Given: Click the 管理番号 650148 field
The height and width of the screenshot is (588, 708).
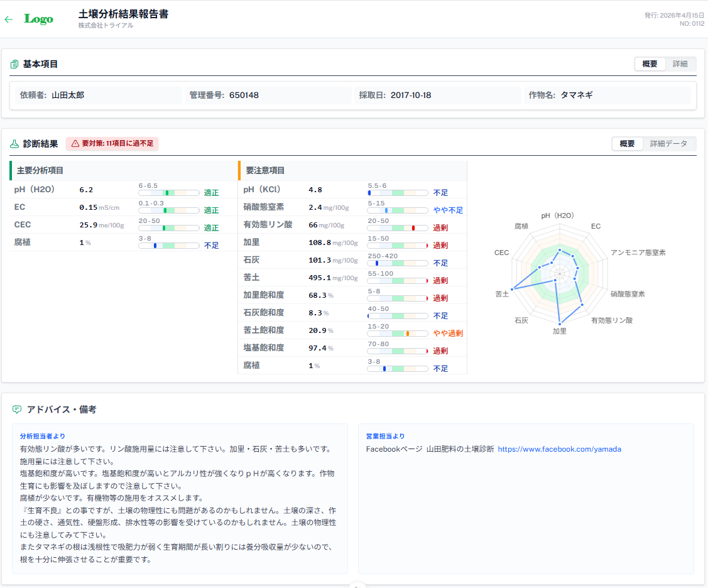Looking at the screenshot, I should (268, 95).
